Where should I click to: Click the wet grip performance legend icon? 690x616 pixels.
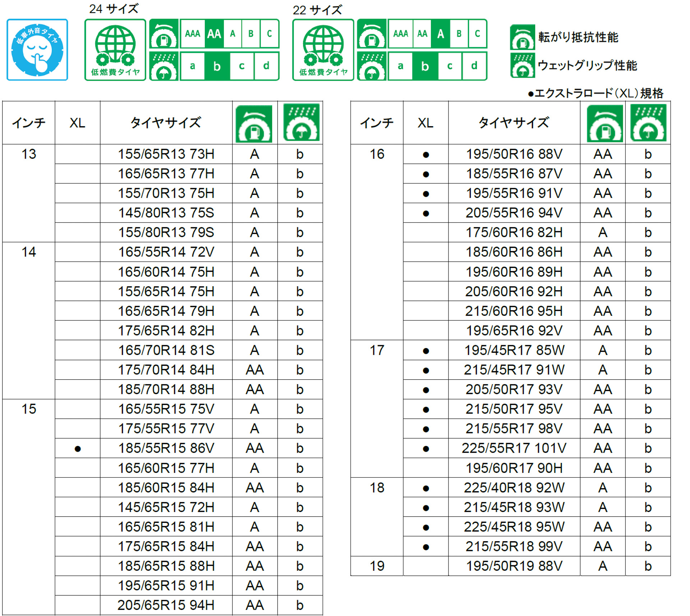tap(522, 65)
